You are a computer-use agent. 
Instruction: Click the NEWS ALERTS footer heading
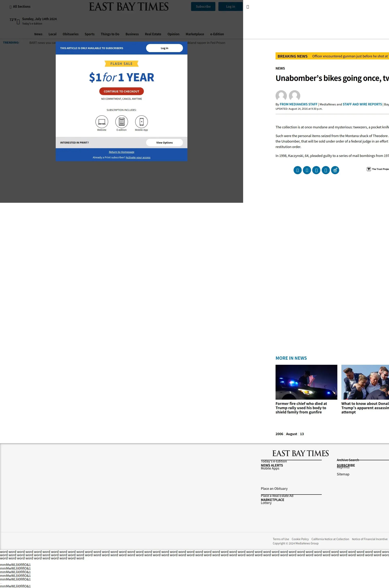tap(272, 465)
